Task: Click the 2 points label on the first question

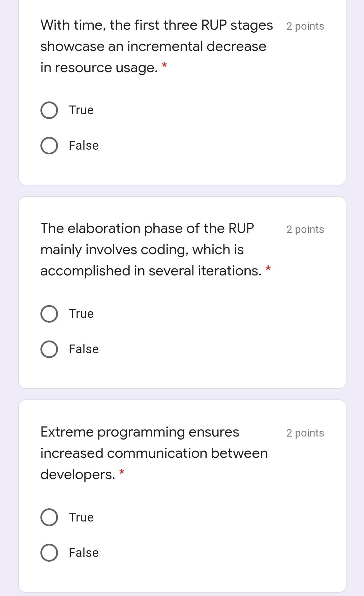Action: 305,26
